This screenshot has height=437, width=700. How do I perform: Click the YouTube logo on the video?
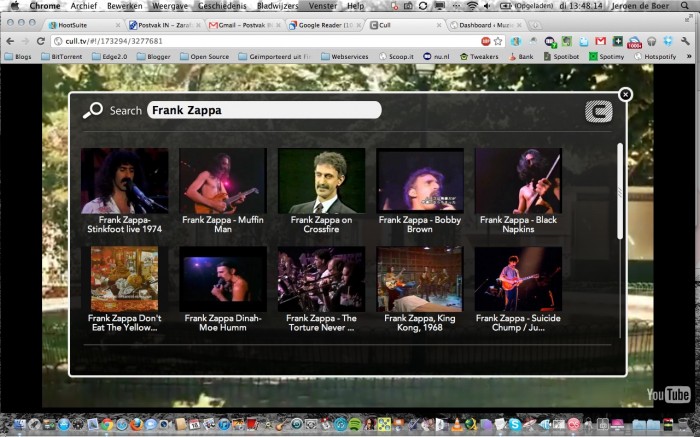[x=668, y=394]
